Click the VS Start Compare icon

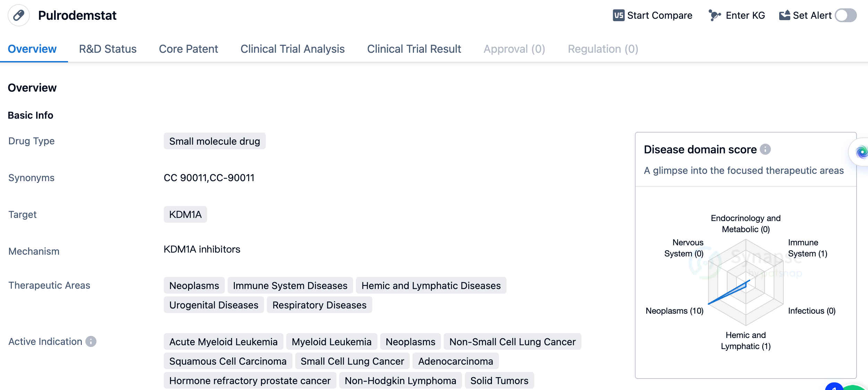point(618,15)
